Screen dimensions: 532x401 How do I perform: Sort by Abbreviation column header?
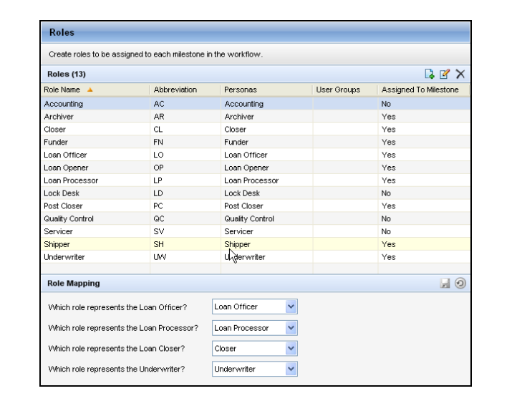pyautogui.click(x=175, y=90)
